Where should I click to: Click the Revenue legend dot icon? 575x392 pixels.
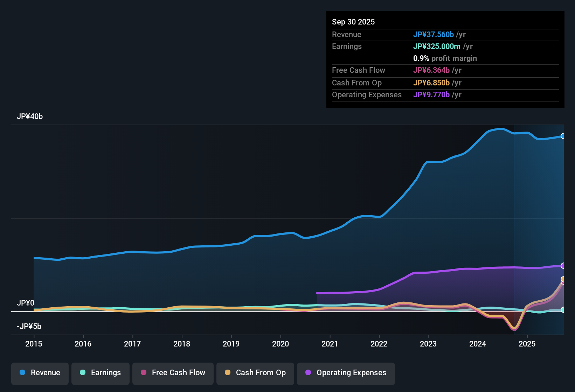coord(22,373)
